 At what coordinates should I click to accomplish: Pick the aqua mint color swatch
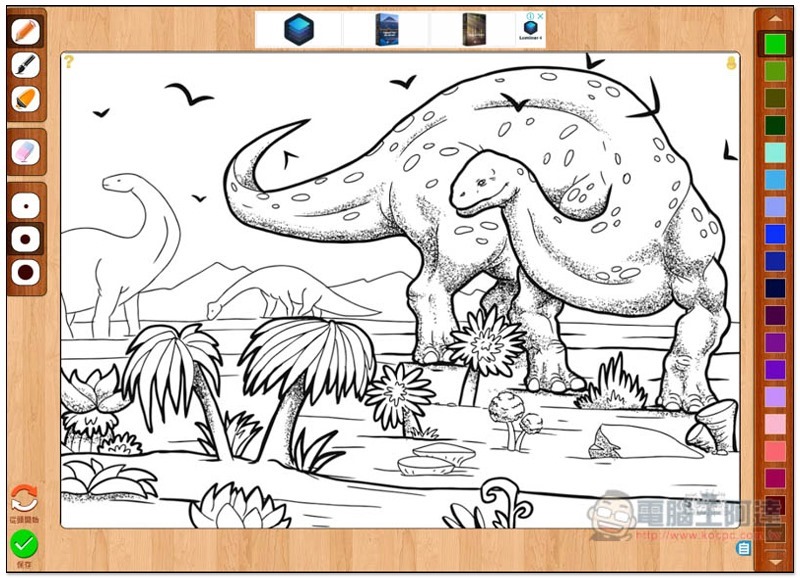[x=775, y=152]
